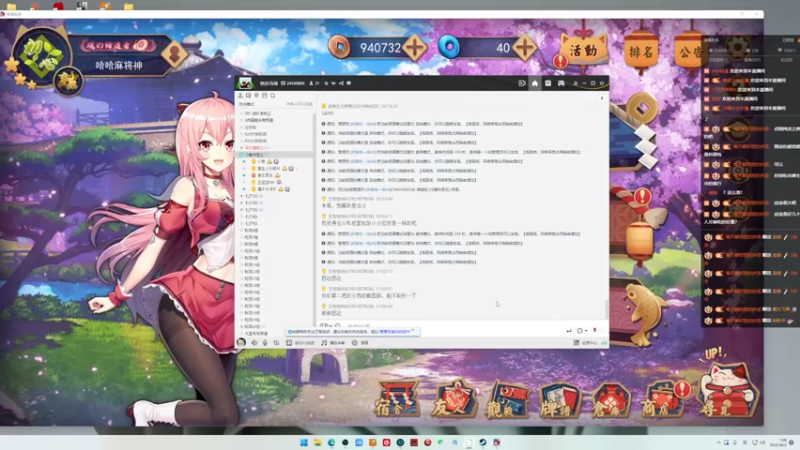Open the 公告 announcements lantern
The image size is (800, 450).
[689, 51]
